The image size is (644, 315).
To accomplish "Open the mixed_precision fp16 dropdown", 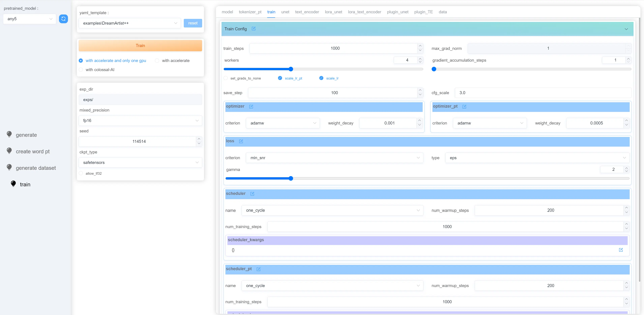I will coord(140,121).
